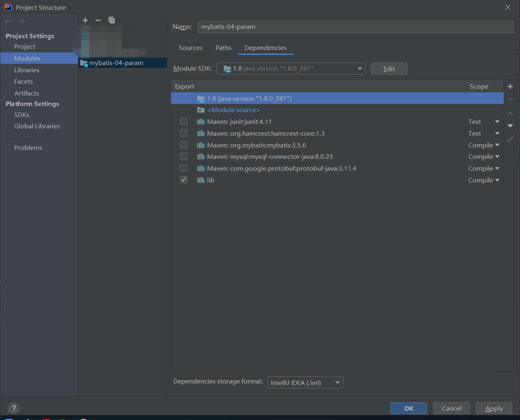Select Maven: org.mybatis:mybatis:3.5.6 row text
Image resolution: width=520 pixels, height=420 pixels.
[257, 145]
